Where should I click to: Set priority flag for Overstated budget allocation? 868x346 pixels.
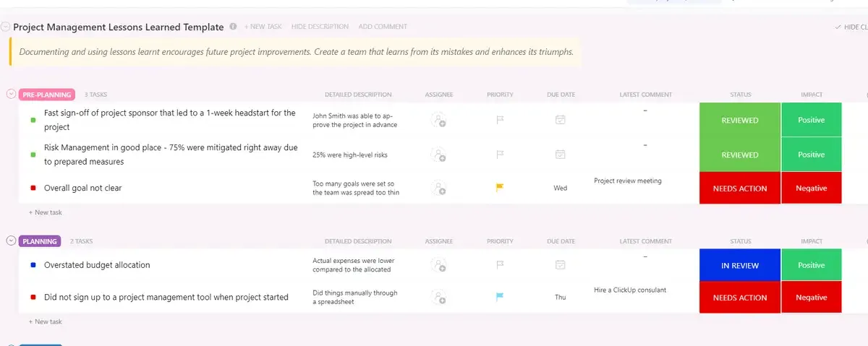point(500,265)
